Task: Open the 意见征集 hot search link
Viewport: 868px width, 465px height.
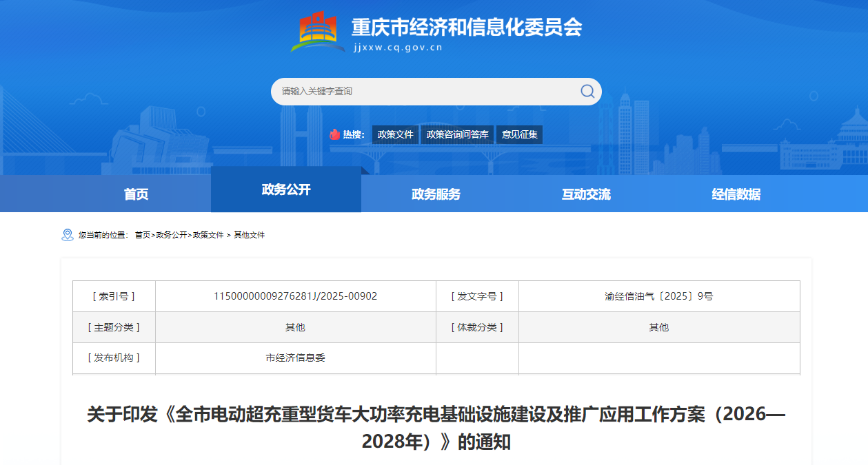Action: 519,134
